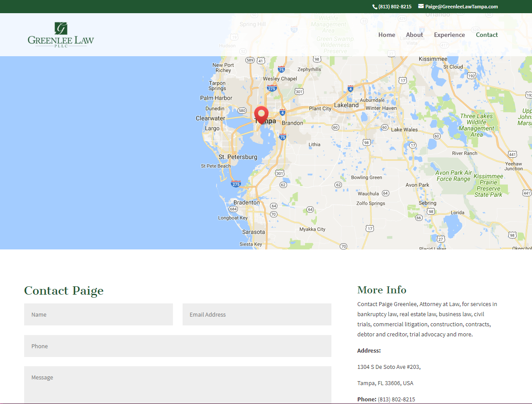
Task: Click the Lithia map label
Action: (314, 144)
